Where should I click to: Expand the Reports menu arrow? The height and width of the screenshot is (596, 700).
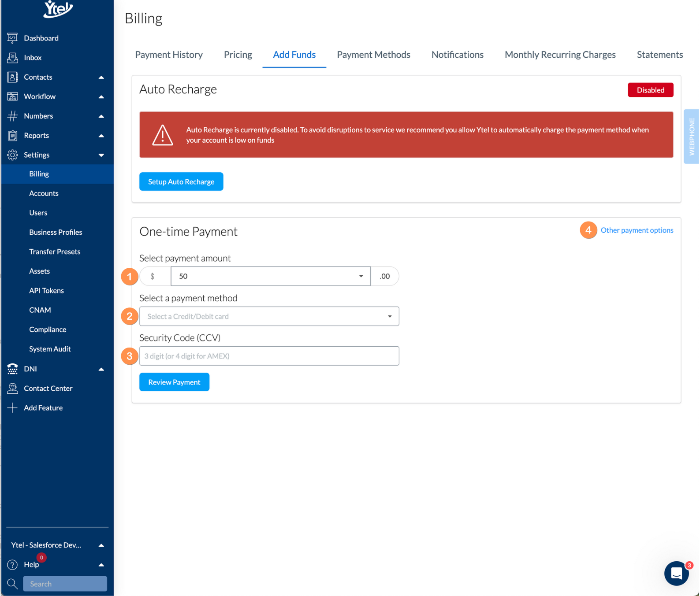[101, 135]
